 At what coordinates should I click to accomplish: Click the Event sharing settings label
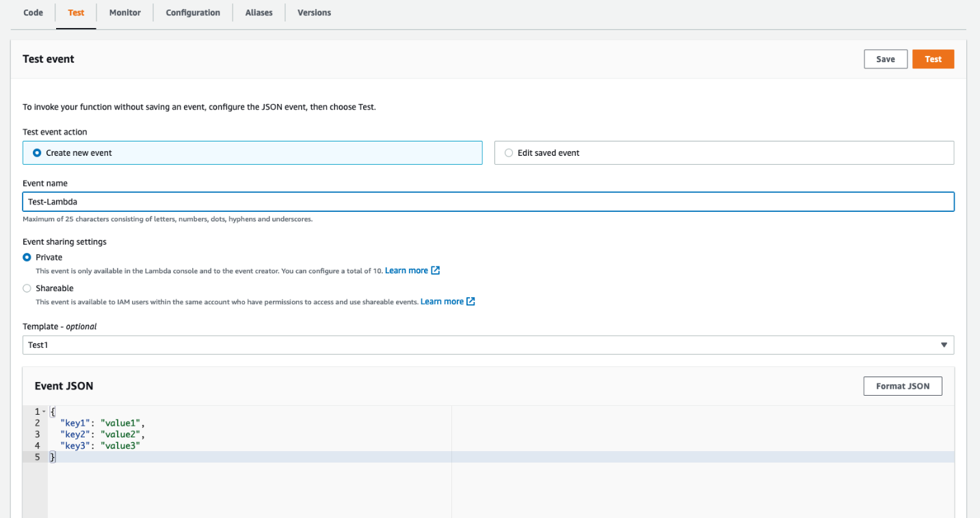pos(64,241)
